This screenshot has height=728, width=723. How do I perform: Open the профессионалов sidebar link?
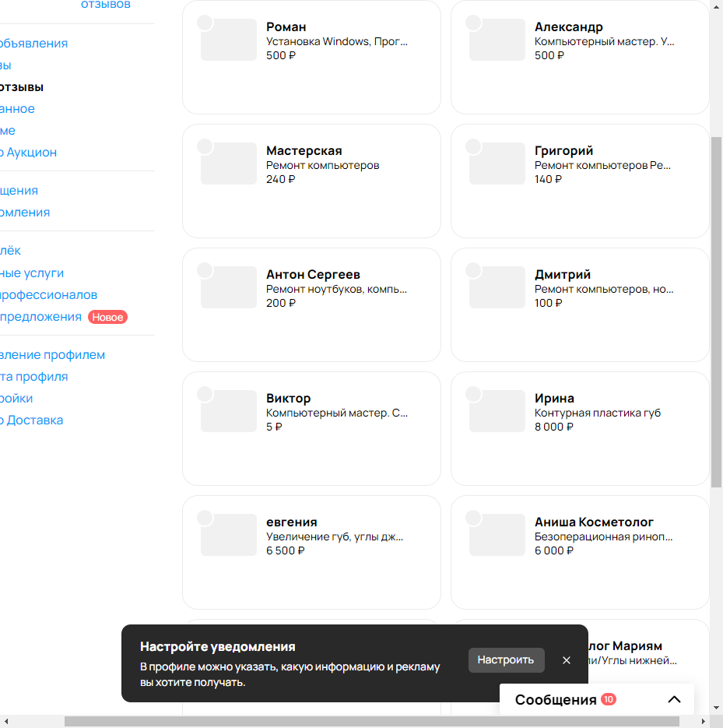pyautogui.click(x=49, y=295)
